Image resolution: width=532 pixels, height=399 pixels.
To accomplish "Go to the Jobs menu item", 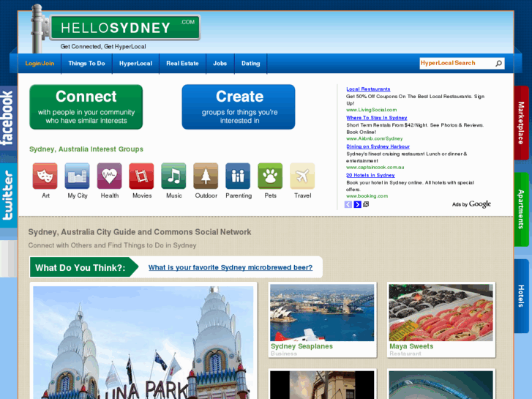I will point(220,64).
